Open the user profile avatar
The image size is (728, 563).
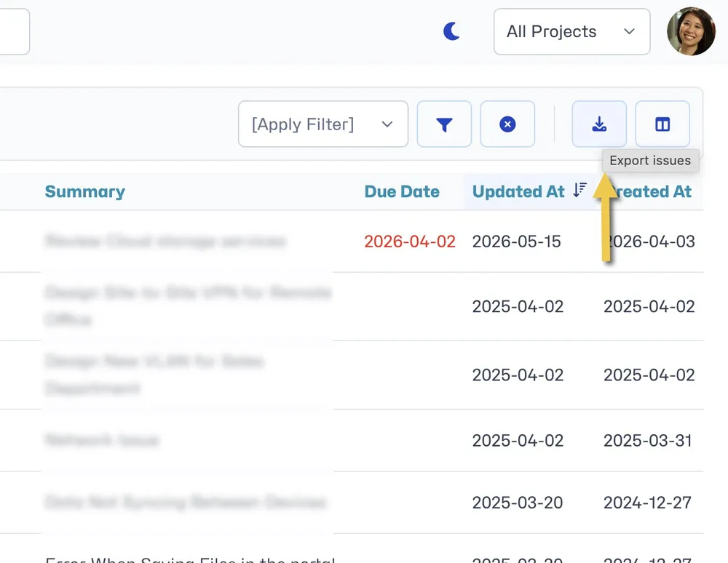(x=691, y=31)
